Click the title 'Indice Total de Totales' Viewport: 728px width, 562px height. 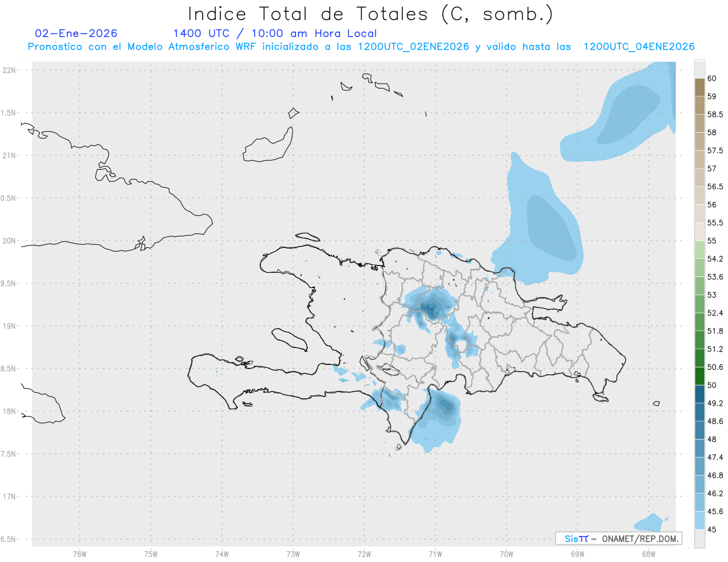point(310,13)
